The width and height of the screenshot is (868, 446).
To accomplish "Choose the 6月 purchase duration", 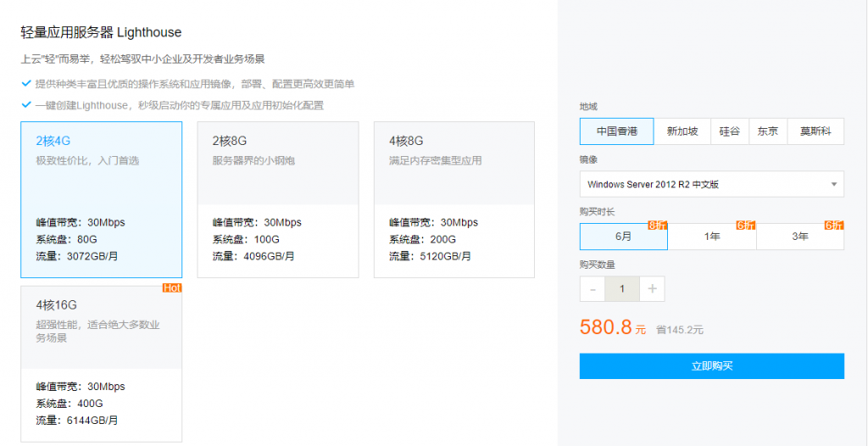I will pyautogui.click(x=623, y=236).
